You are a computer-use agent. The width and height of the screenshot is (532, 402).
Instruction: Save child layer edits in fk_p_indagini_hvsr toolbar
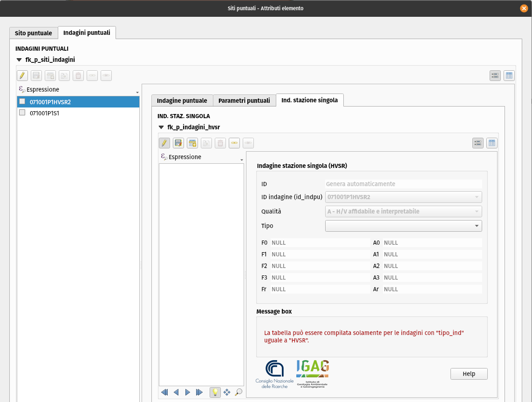click(178, 143)
